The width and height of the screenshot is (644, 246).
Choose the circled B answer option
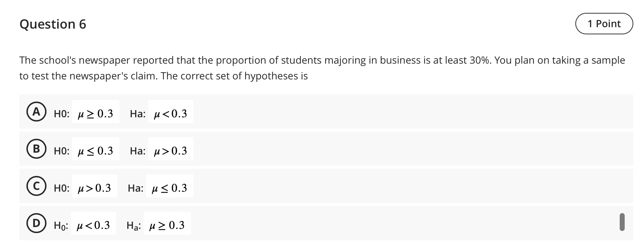point(36,149)
